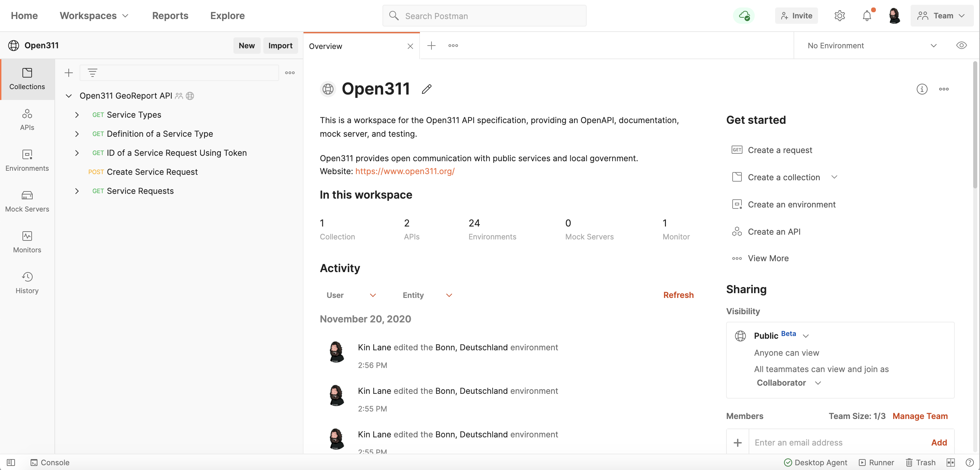Focus the Search Postman field

point(484,16)
